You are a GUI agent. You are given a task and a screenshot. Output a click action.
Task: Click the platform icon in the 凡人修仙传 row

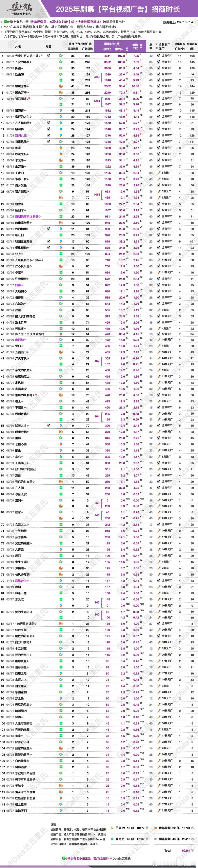(61, 123)
